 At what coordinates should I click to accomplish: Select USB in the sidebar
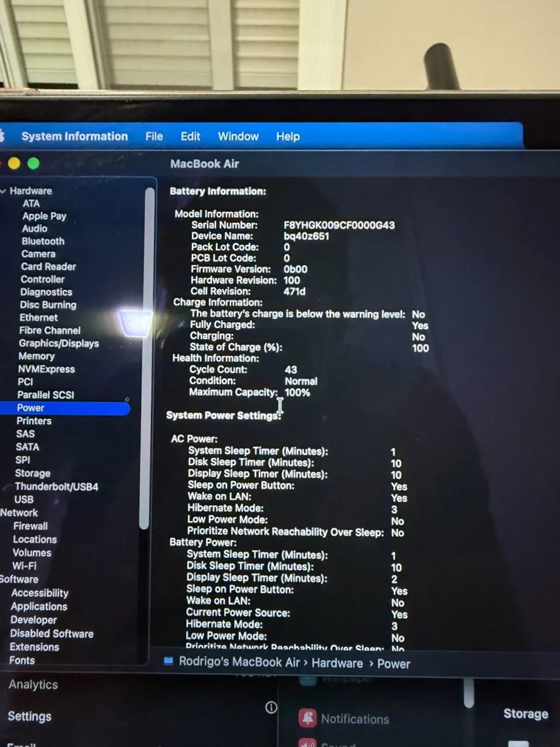(24, 500)
